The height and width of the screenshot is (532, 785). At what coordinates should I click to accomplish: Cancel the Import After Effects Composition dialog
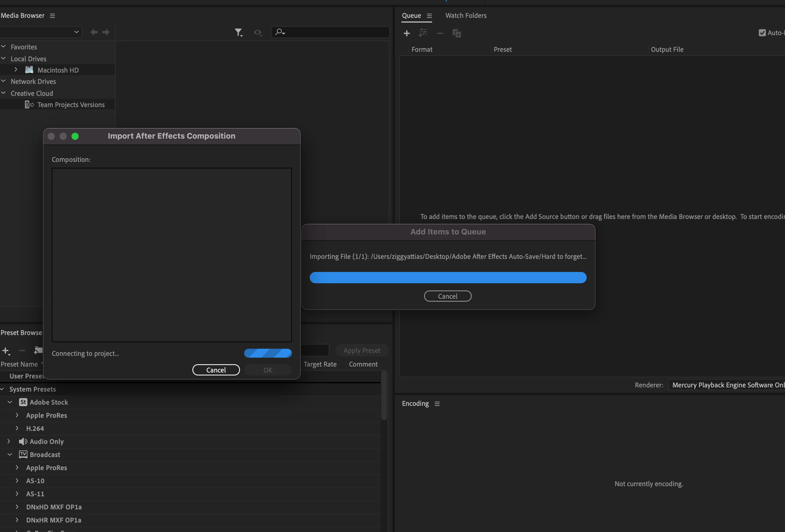click(216, 370)
